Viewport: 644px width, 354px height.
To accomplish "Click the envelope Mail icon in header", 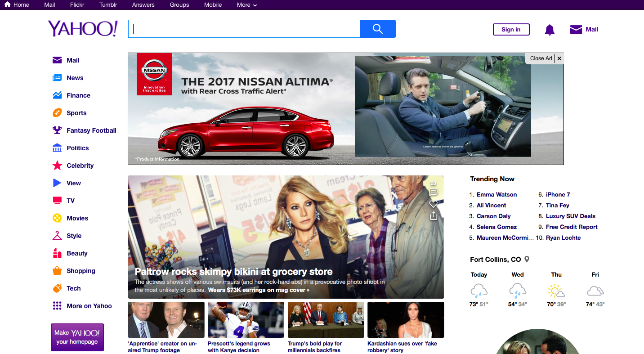I will tap(576, 30).
